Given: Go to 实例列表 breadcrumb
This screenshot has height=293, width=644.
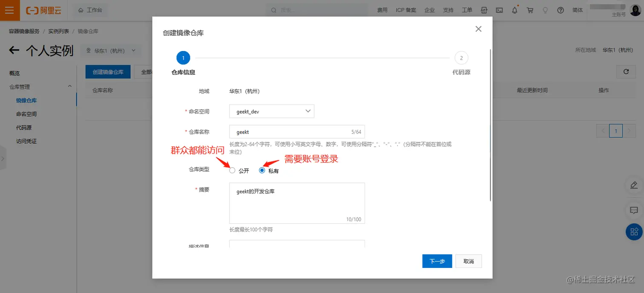Looking at the screenshot, I should 59,31.
